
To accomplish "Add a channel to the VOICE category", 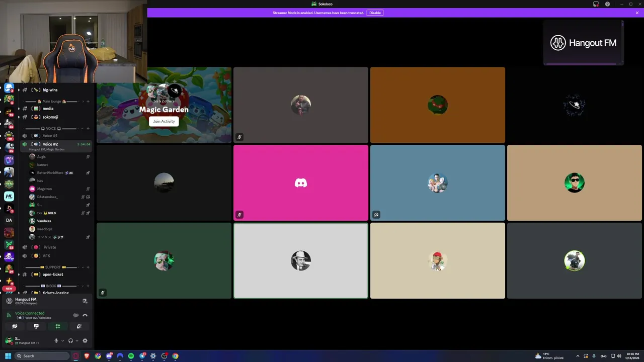I will tap(88, 129).
